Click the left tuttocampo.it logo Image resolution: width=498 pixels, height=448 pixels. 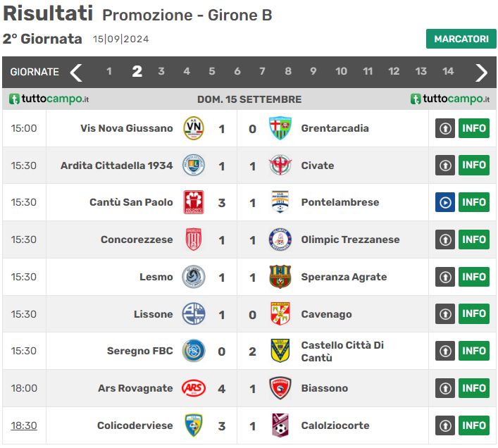(x=49, y=99)
